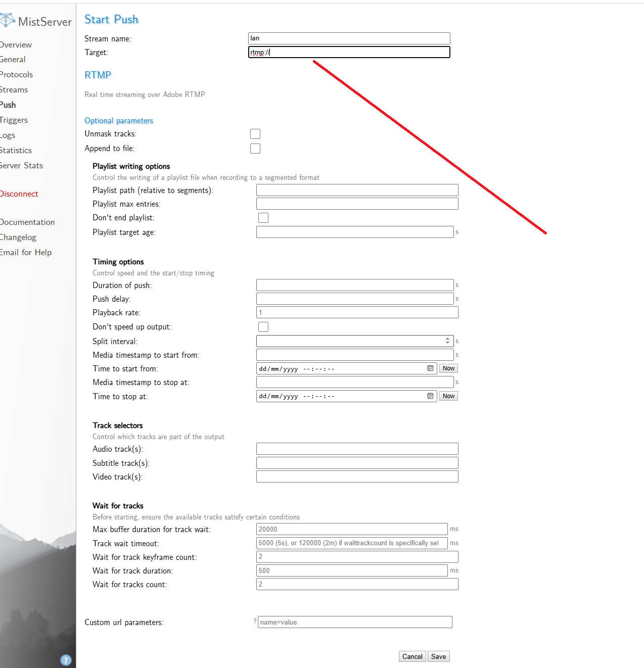Click the RTMP section heading
This screenshot has height=668, width=644.
coord(98,75)
